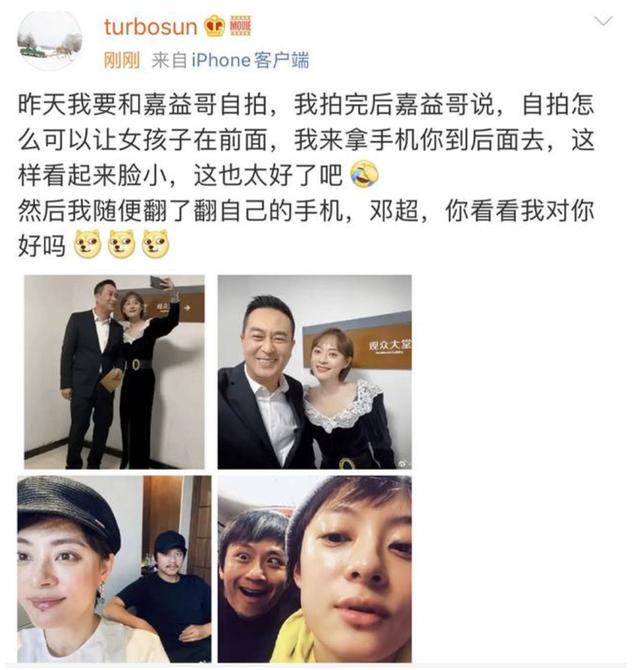The image size is (640, 670).
Task: Click the 刚刚 timestamp
Action: coord(122,60)
